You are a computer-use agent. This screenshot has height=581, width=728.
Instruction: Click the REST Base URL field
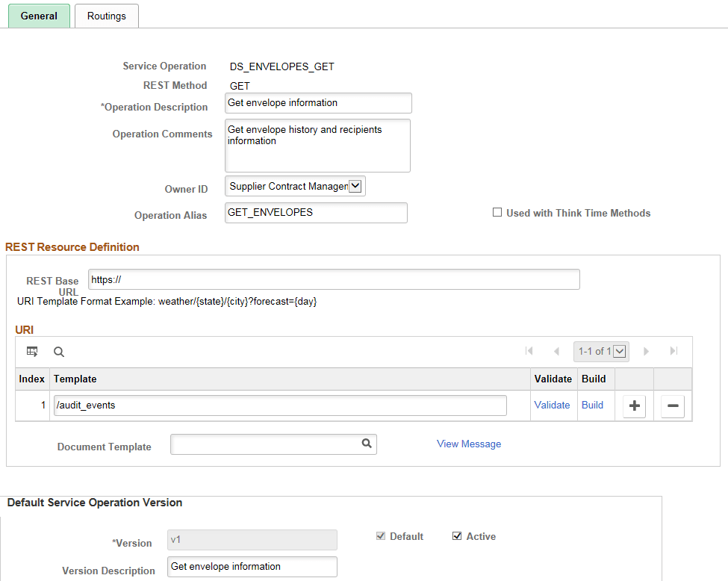point(335,279)
